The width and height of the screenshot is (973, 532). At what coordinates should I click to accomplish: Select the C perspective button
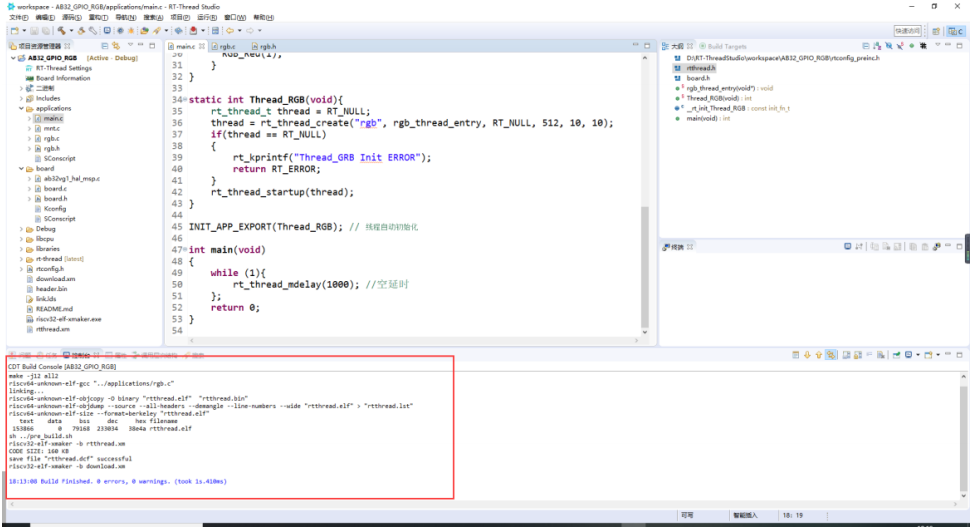956,31
